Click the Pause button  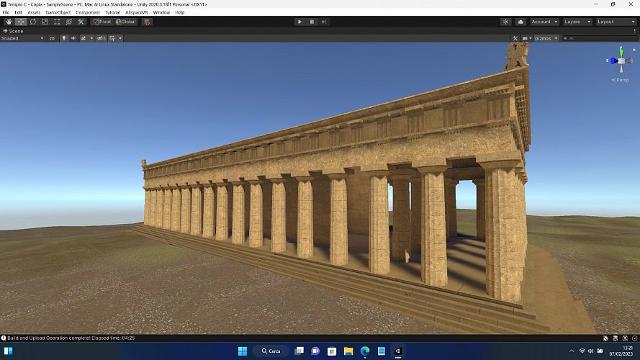pos(312,22)
